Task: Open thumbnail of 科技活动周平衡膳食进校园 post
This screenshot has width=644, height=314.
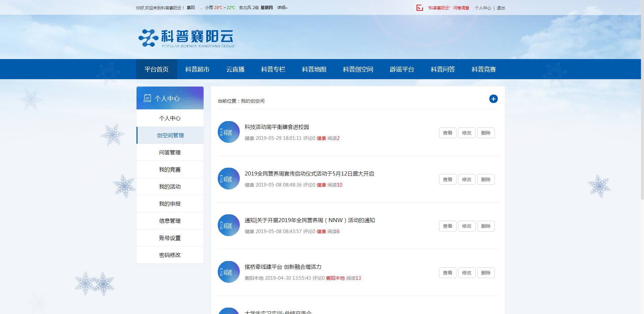Action: [229, 132]
